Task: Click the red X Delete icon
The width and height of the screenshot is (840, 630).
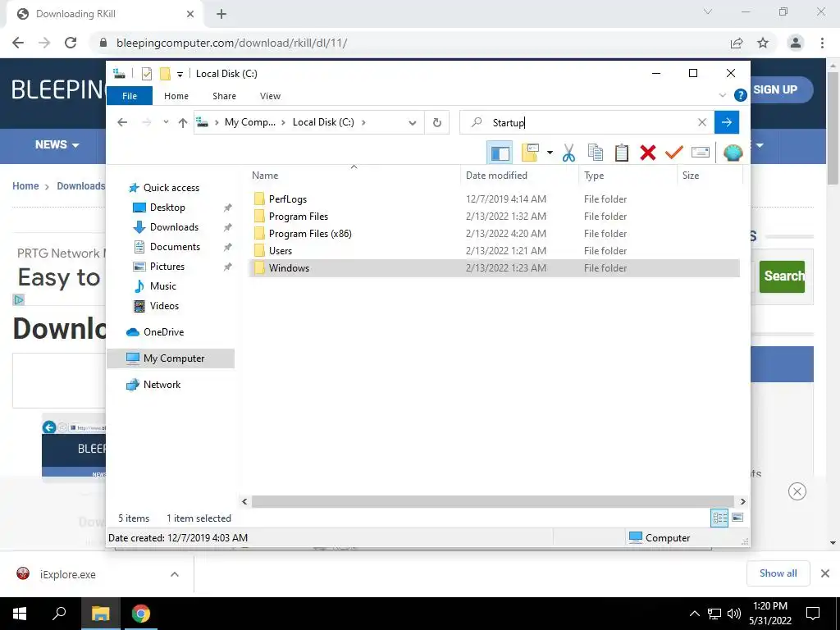Action: coord(648,153)
